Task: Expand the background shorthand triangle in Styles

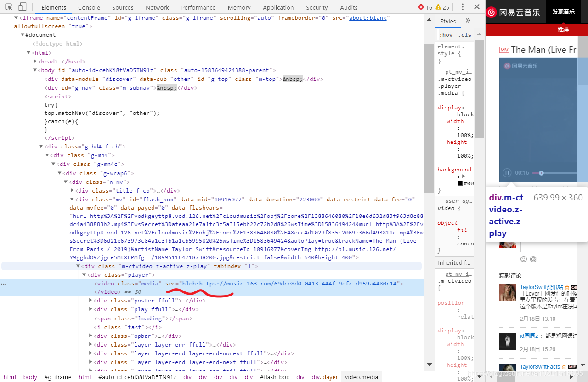Action: point(464,177)
